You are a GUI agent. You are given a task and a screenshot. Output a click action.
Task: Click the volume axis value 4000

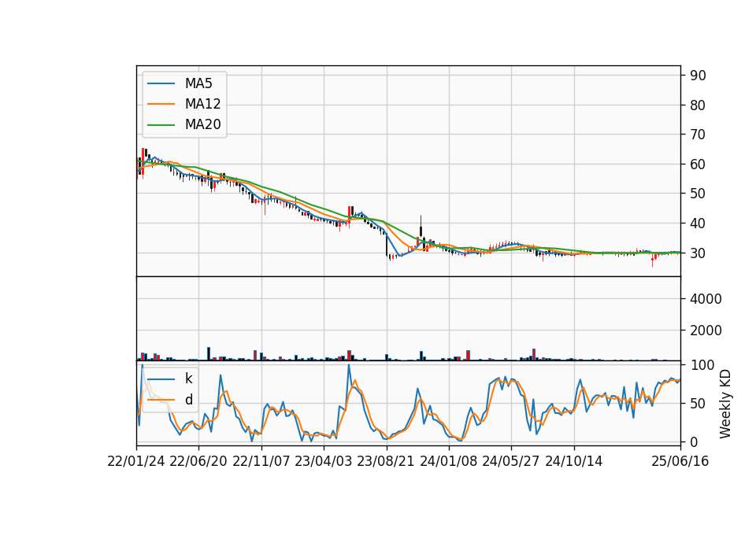(706, 299)
